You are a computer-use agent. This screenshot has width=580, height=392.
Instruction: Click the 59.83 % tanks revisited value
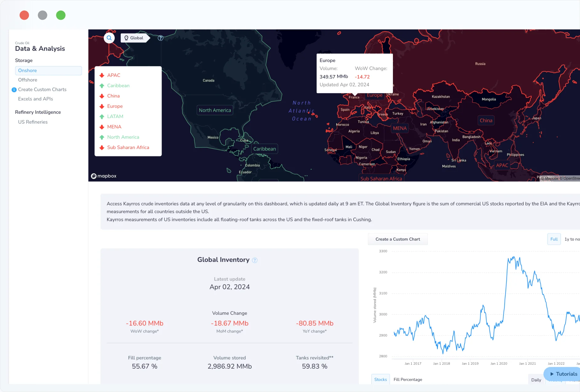coord(314,366)
